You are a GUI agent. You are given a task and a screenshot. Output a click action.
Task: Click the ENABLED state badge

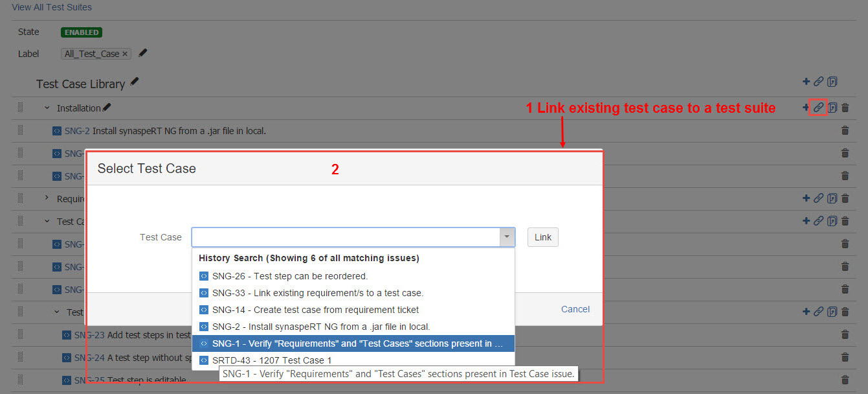point(82,32)
